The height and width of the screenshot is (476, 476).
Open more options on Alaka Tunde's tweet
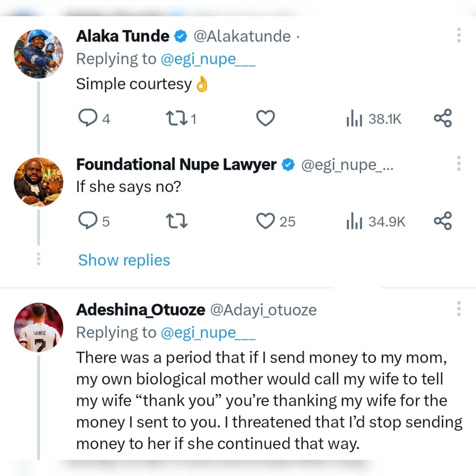(459, 35)
